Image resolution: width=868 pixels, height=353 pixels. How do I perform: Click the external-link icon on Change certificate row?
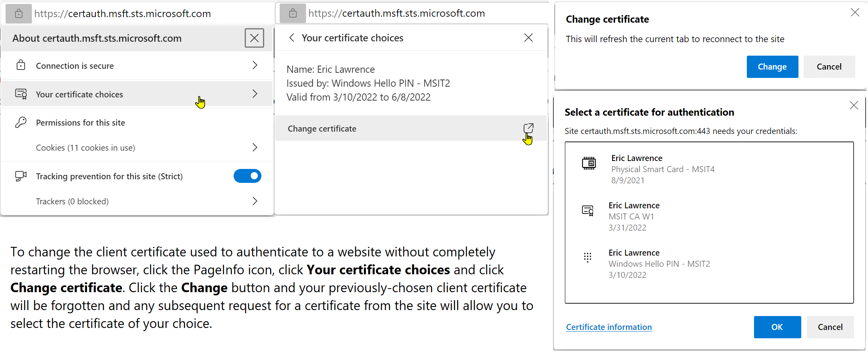528,128
